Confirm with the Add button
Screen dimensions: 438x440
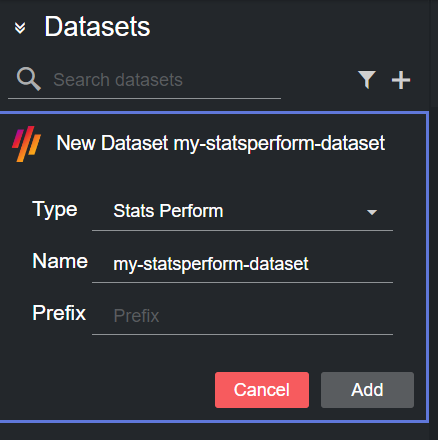point(367,390)
